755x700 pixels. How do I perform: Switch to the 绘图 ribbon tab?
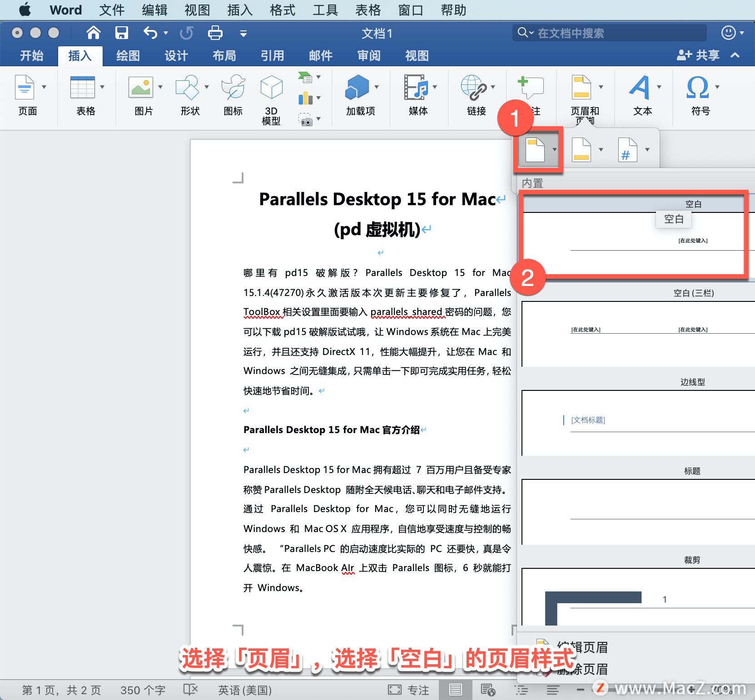(x=128, y=55)
